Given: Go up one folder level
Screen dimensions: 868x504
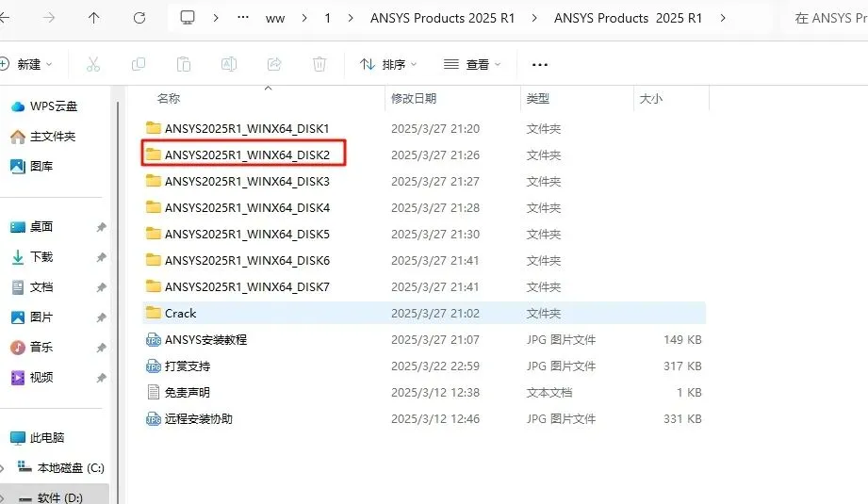Looking at the screenshot, I should click(94, 18).
